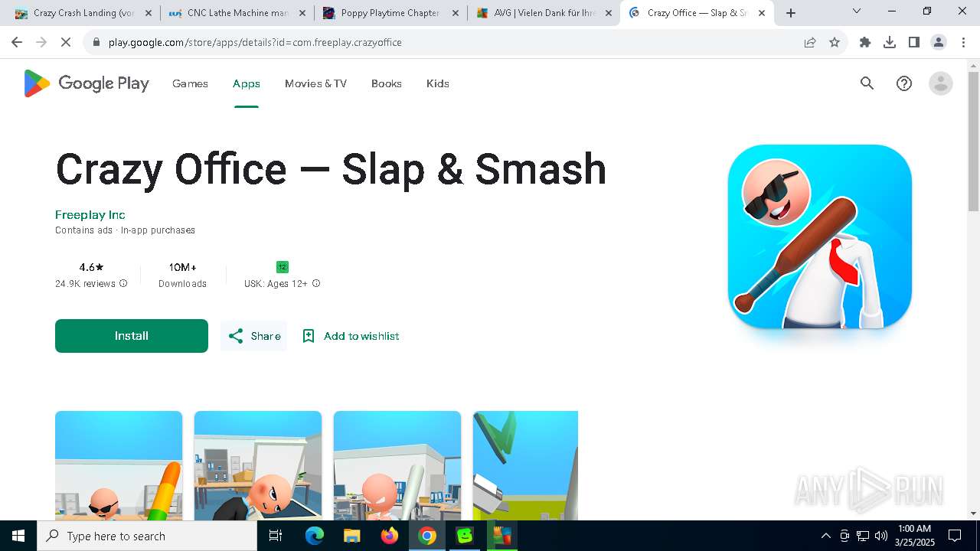Show the USK Ages 12+ info icon
Image resolution: width=980 pixels, height=551 pixels.
[316, 283]
